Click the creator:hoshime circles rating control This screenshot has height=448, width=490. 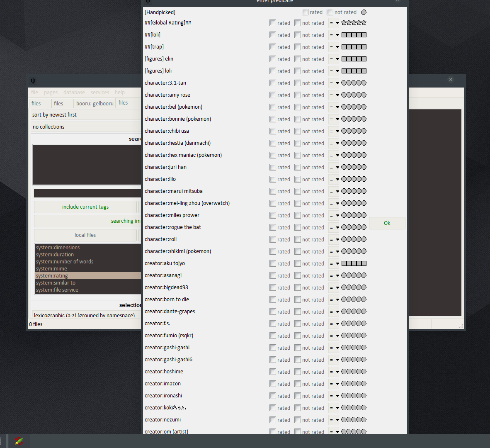click(354, 372)
